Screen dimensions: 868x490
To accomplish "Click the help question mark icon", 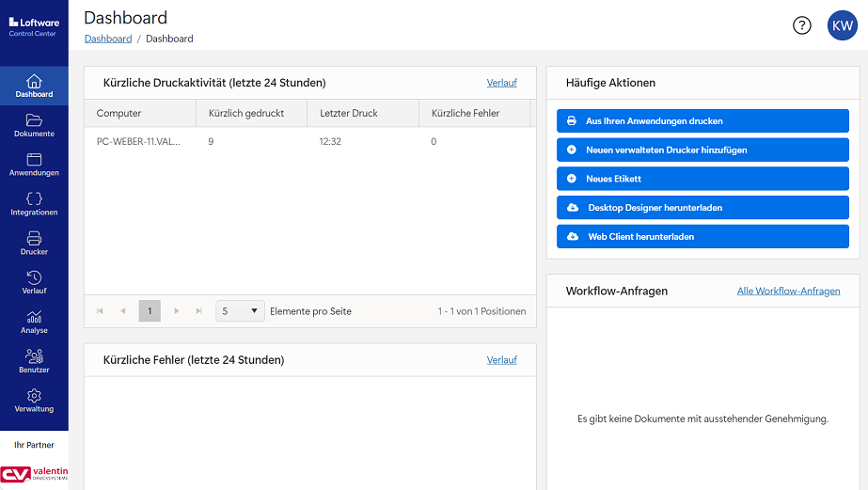I will point(801,25).
